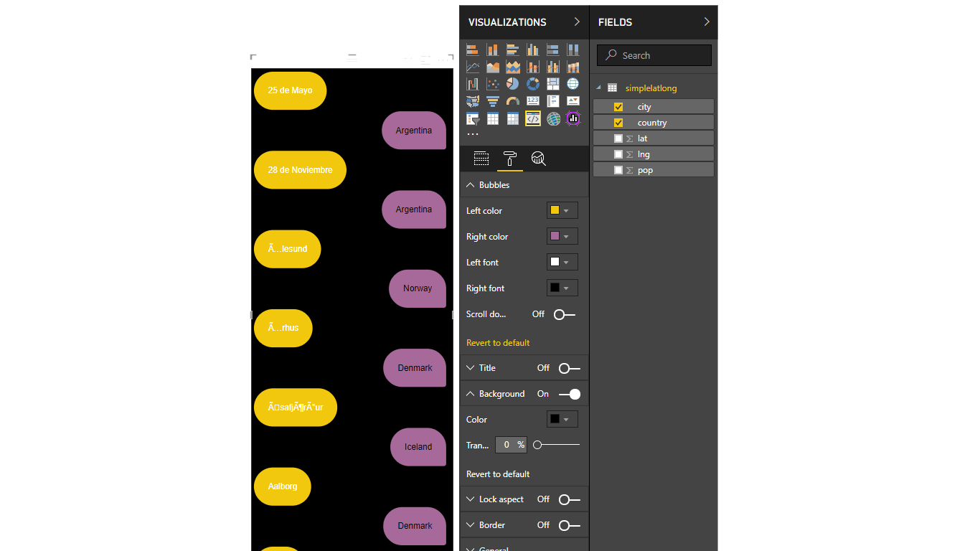Image resolution: width=980 pixels, height=551 pixels.
Task: Select the waterfall chart visual
Action: 473,84
